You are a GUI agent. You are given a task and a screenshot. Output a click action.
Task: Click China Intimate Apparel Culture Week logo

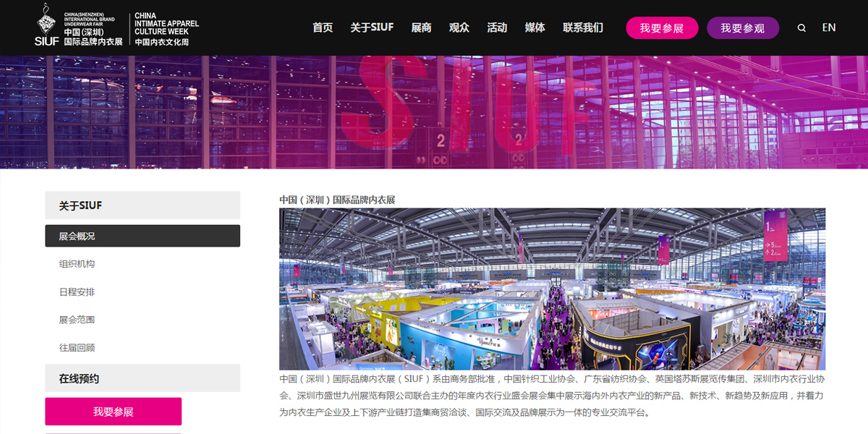[x=167, y=30]
